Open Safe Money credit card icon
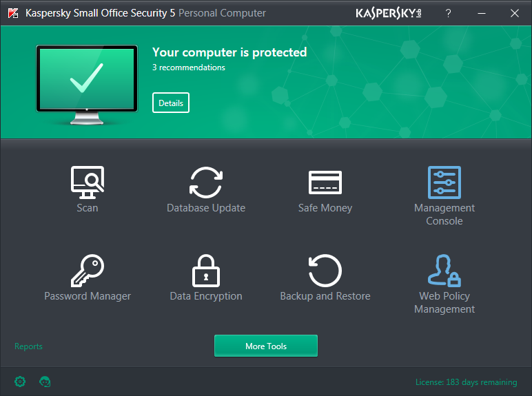Viewport: 532px width, 396px height. pos(325,183)
